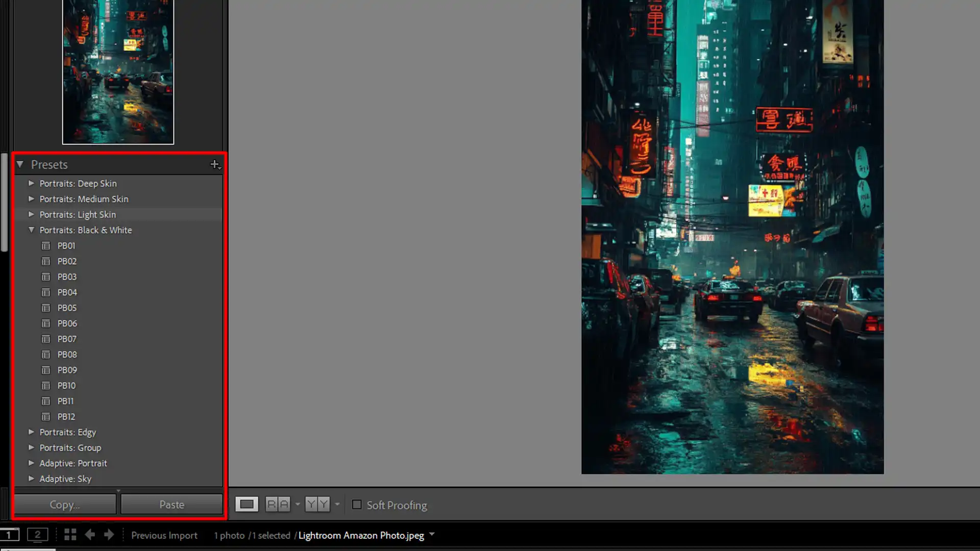Switch to Loupe view icon in toolbar
Viewport: 980px width, 551px height.
click(x=247, y=505)
